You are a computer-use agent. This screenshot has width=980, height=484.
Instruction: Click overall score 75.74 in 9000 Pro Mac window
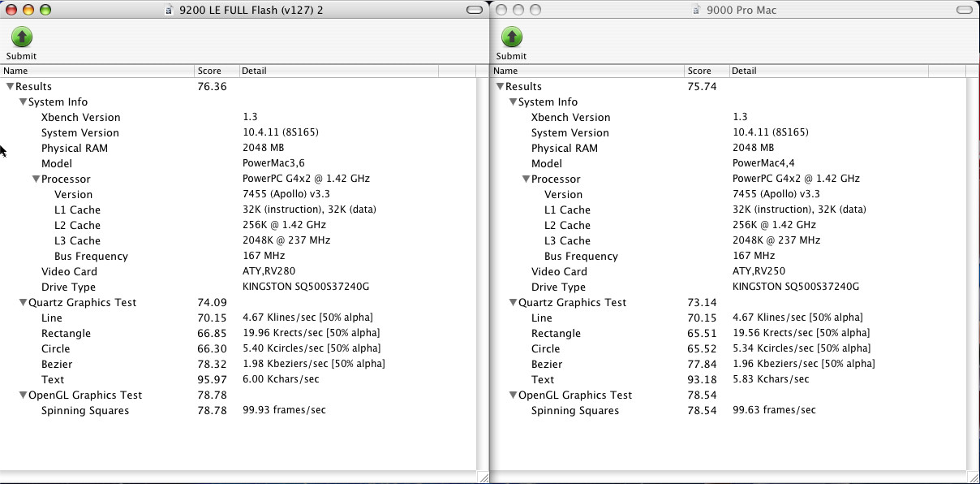(702, 86)
